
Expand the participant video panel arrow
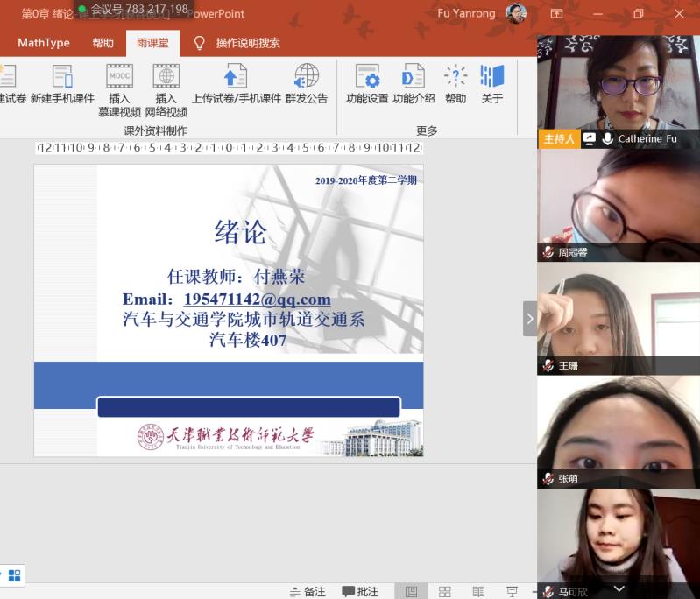coord(529,319)
